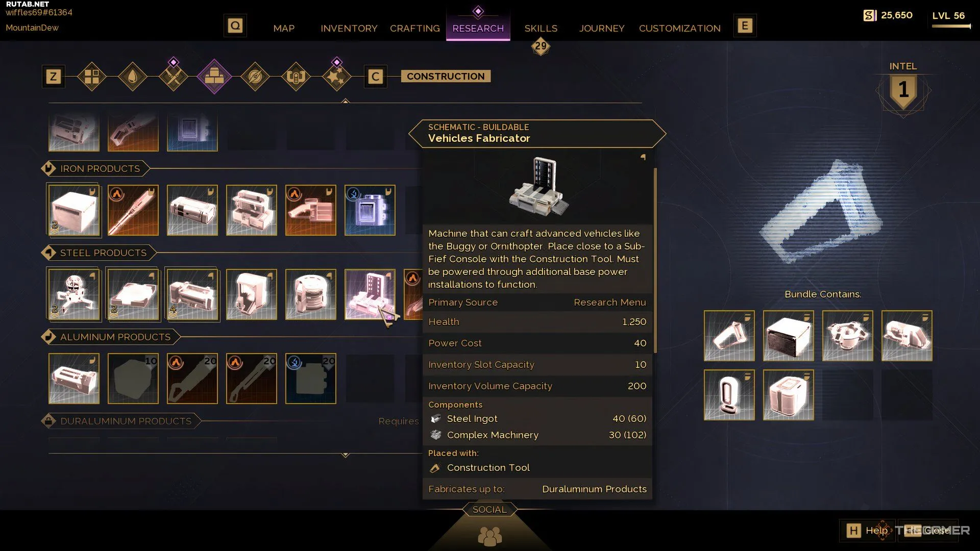Open the Inventory tab

coord(349,28)
